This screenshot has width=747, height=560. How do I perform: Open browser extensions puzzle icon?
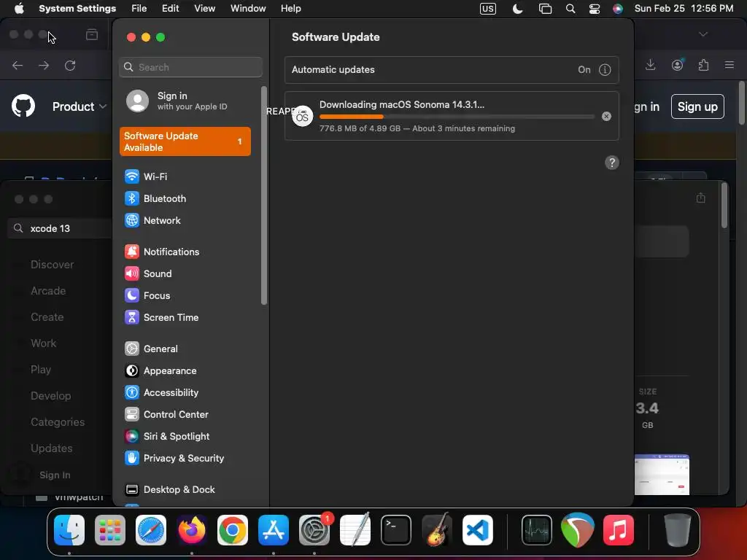point(703,65)
